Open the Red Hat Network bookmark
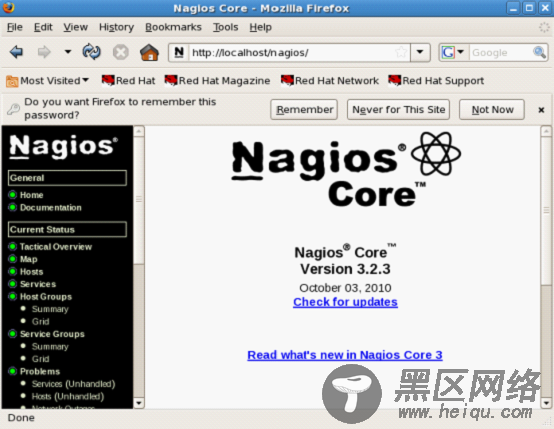The width and height of the screenshot is (554, 429). 330,81
